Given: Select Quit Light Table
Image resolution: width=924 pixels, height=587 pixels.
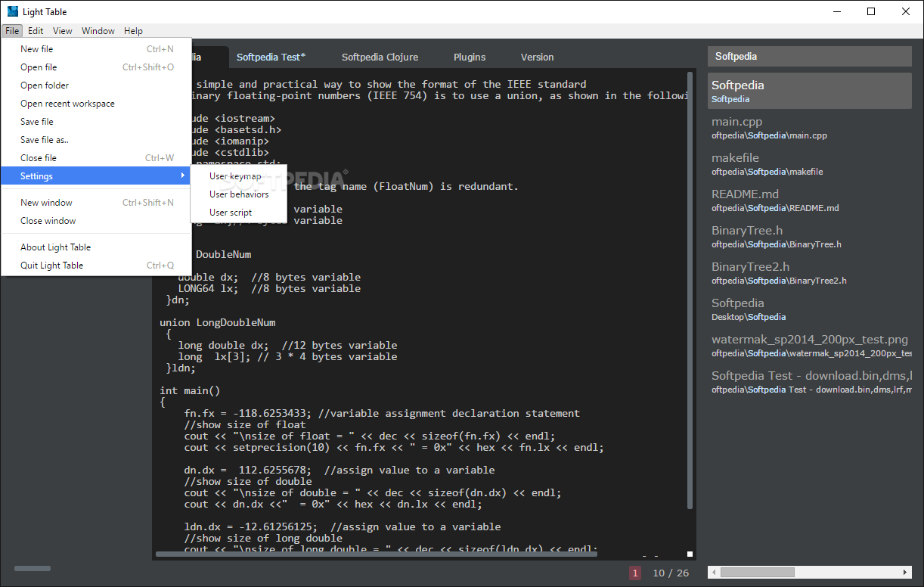Looking at the screenshot, I should [97, 266].
